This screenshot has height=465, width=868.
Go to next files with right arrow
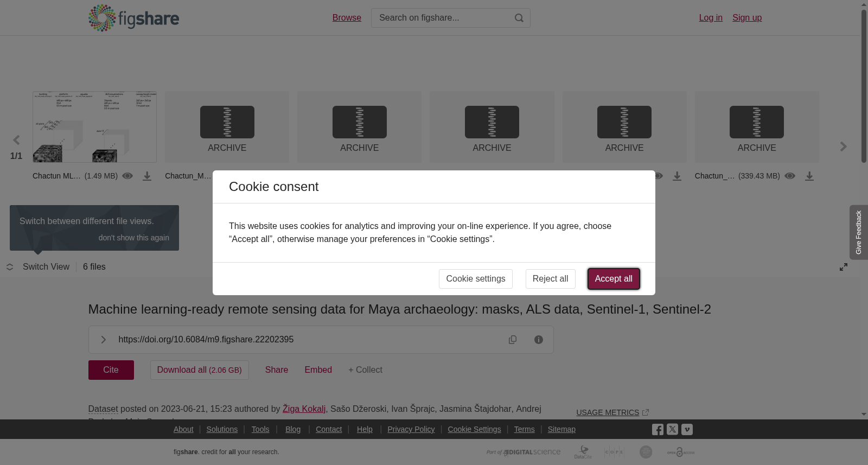tap(843, 146)
